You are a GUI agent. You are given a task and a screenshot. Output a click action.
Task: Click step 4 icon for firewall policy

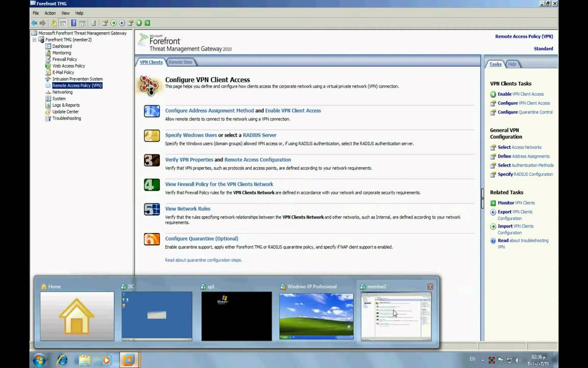[x=152, y=185]
